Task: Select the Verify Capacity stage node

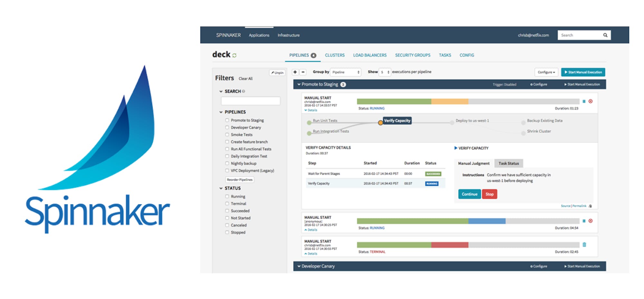Action: point(397,121)
